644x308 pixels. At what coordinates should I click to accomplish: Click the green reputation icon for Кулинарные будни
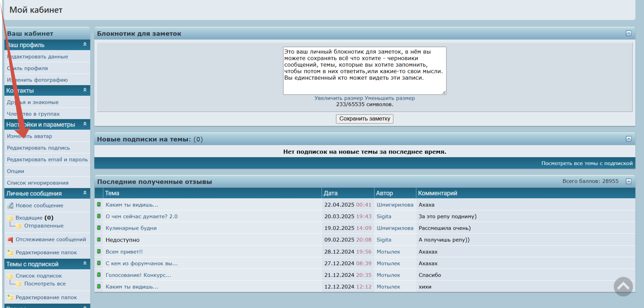99,228
